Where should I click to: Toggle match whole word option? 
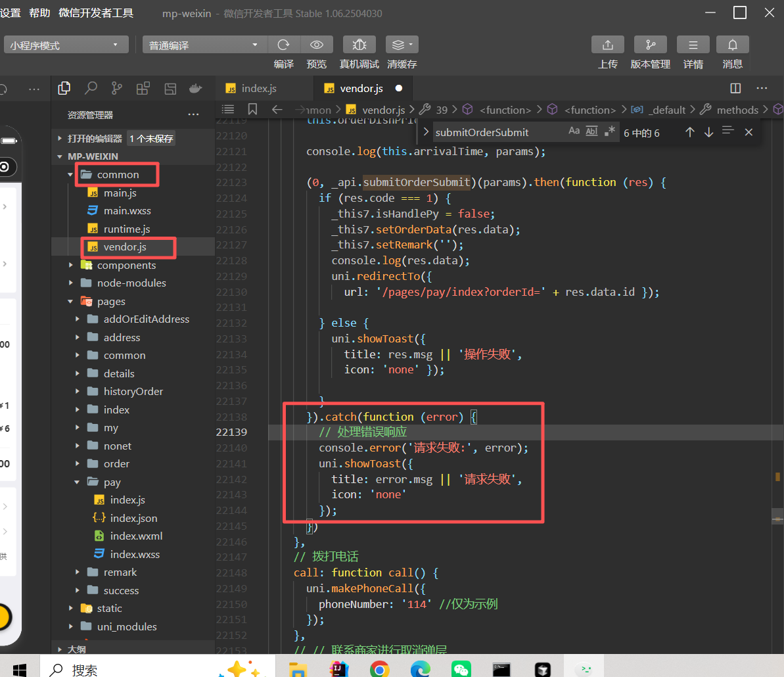591,131
